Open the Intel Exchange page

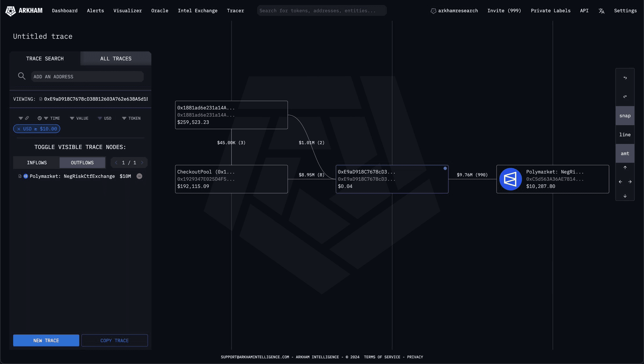click(x=197, y=11)
